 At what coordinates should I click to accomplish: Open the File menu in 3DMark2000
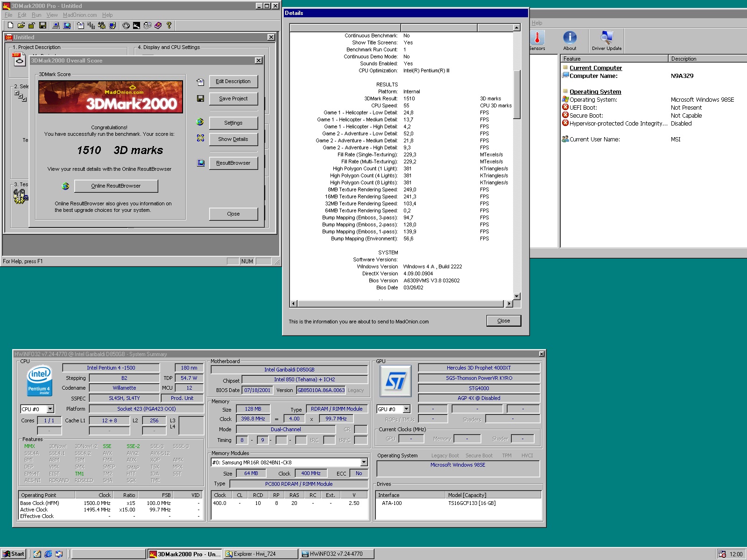tap(8, 15)
